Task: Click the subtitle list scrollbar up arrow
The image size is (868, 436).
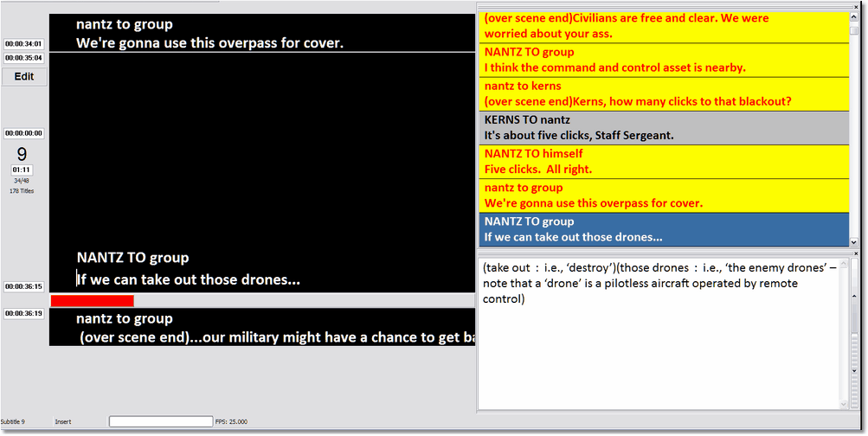Action: tap(853, 16)
